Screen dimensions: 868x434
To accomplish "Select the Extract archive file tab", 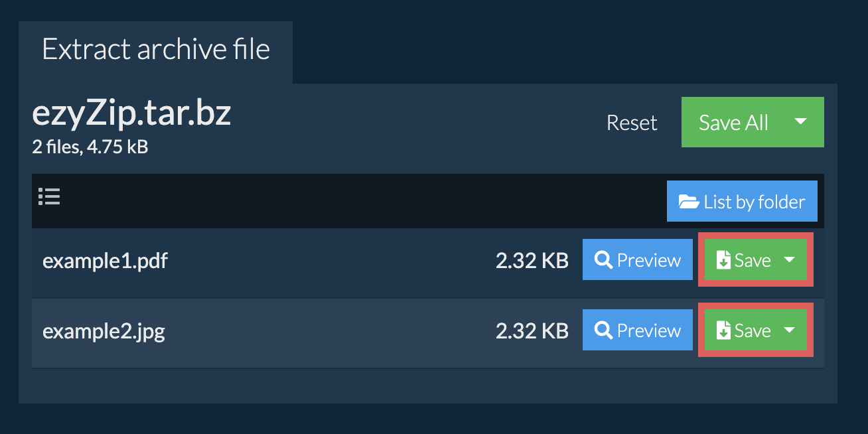I will (x=156, y=50).
